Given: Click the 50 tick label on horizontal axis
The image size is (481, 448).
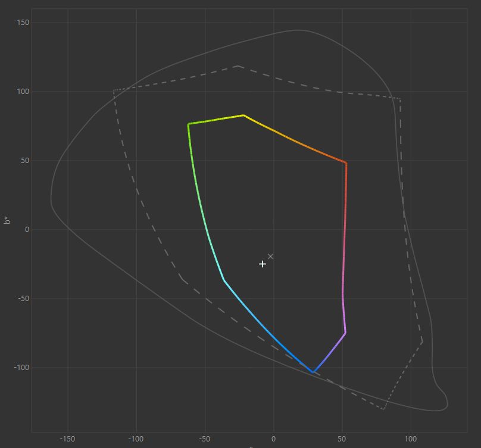Looking at the screenshot, I should pyautogui.click(x=342, y=439).
